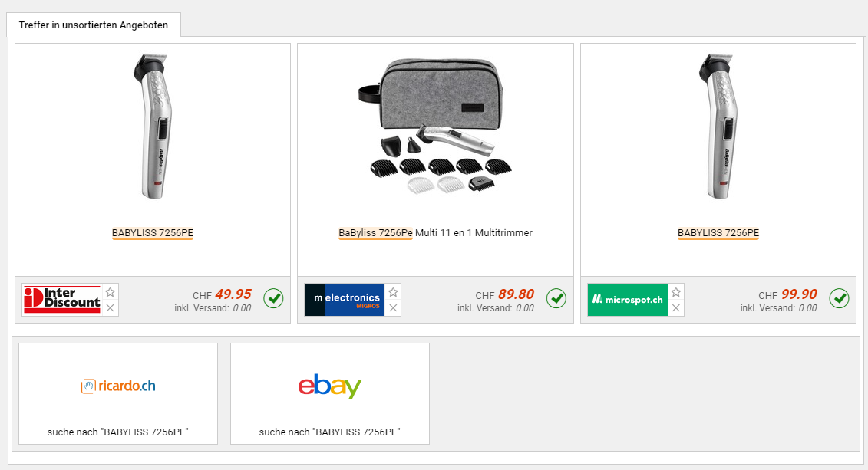Click the microspot.ch shop logo

627,300
